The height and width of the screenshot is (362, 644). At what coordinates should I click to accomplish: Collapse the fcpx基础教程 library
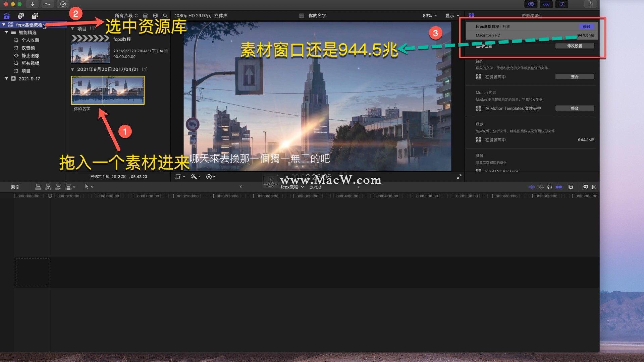4,24
